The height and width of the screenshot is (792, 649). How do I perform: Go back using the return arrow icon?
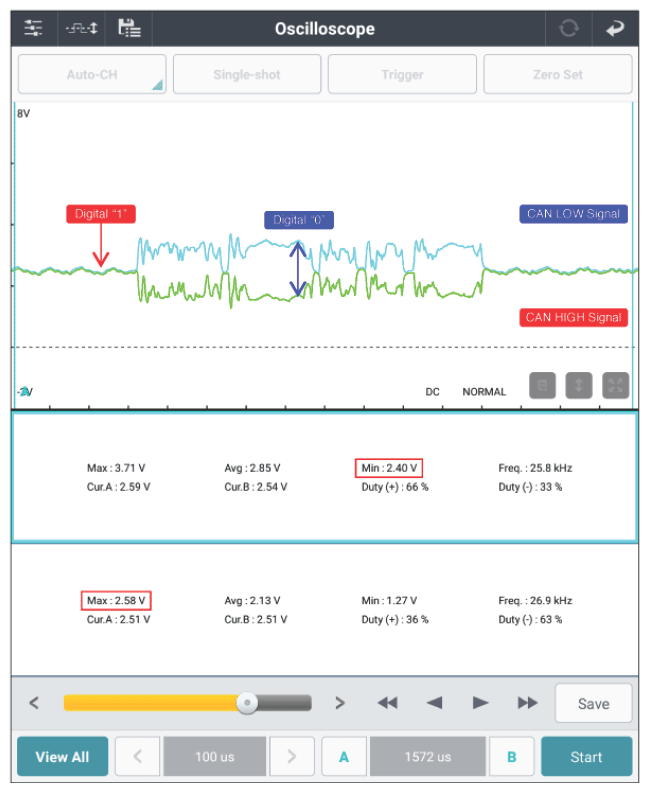click(615, 28)
